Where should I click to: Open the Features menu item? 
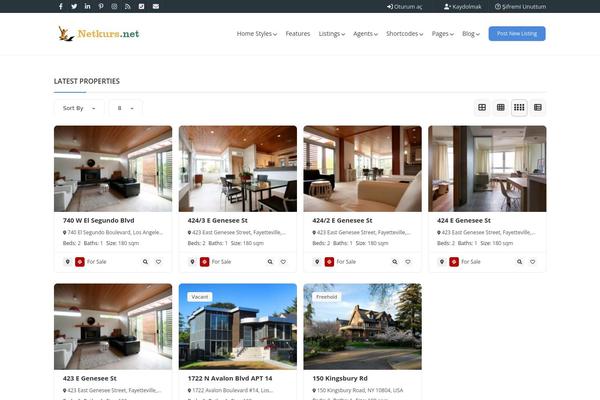tap(298, 34)
